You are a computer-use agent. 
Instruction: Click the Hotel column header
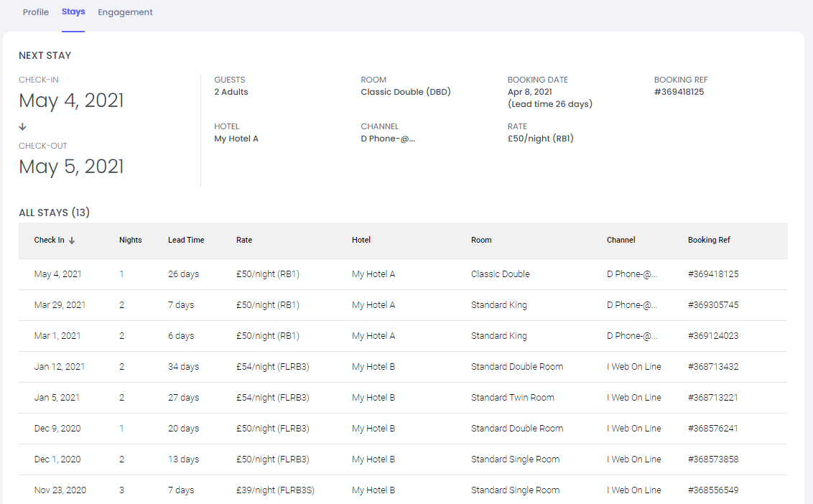[361, 240]
